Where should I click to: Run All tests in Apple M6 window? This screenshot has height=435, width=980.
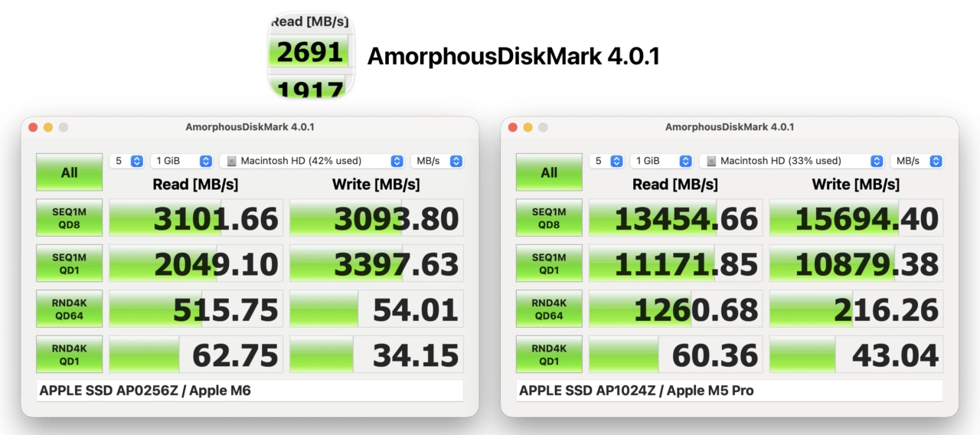(x=69, y=172)
